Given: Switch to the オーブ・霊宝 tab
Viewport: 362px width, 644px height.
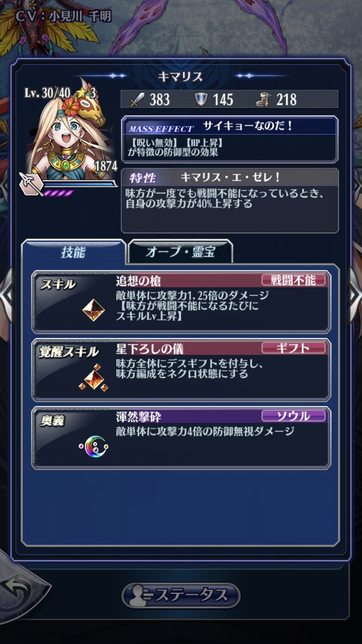Looking at the screenshot, I should (180, 252).
